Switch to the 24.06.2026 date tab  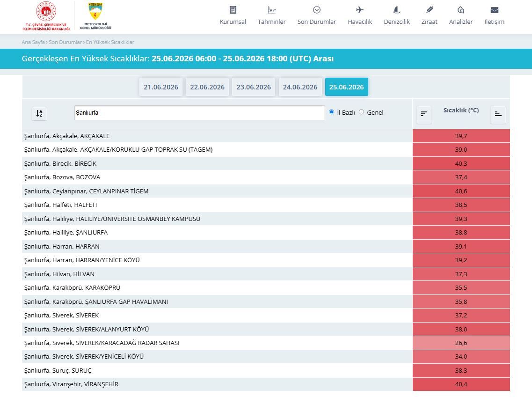point(300,87)
